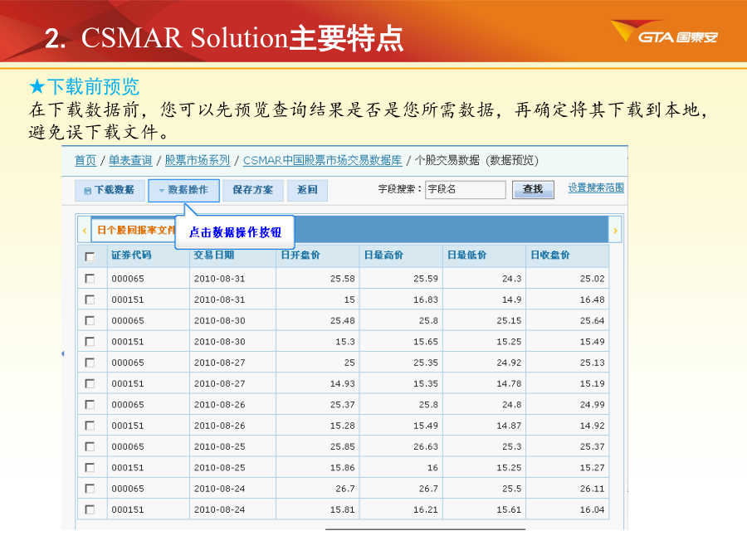Toggle the select-all header checkbox
747x560 pixels.
point(90,256)
